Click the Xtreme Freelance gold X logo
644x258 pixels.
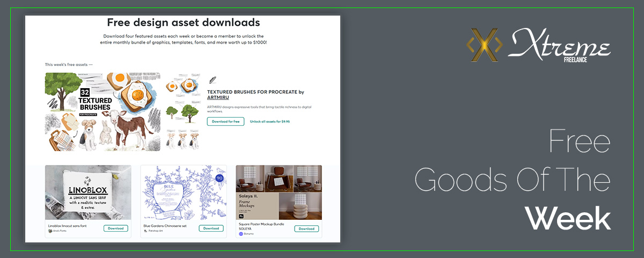click(x=484, y=45)
